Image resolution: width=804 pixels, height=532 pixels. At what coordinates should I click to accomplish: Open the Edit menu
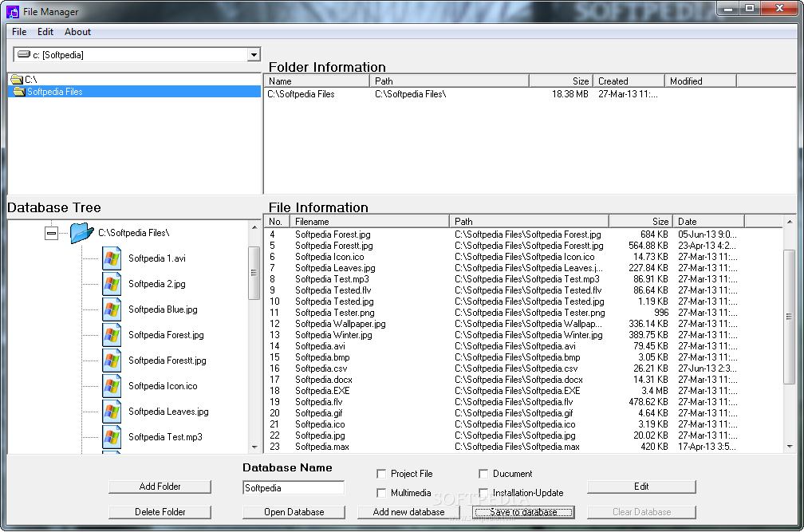(x=45, y=32)
